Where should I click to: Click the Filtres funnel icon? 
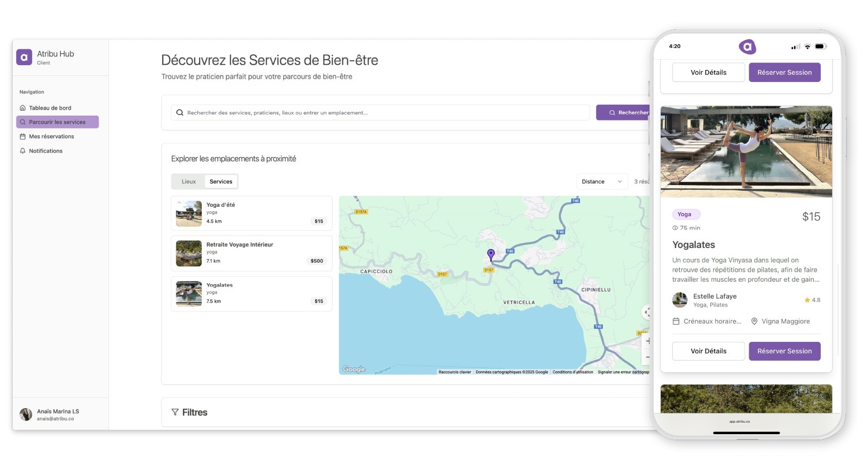click(175, 412)
